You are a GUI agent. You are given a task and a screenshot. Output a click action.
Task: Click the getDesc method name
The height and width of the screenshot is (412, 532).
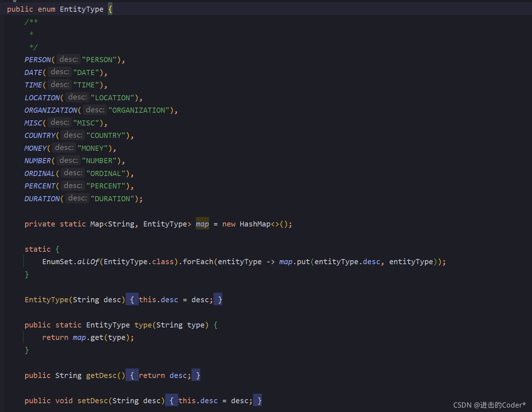pyautogui.click(x=101, y=375)
